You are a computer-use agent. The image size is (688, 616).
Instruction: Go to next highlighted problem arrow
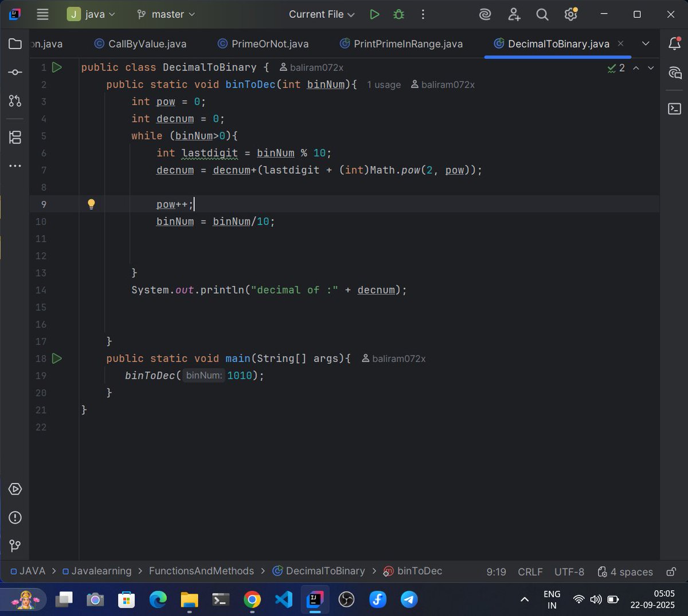point(651,68)
